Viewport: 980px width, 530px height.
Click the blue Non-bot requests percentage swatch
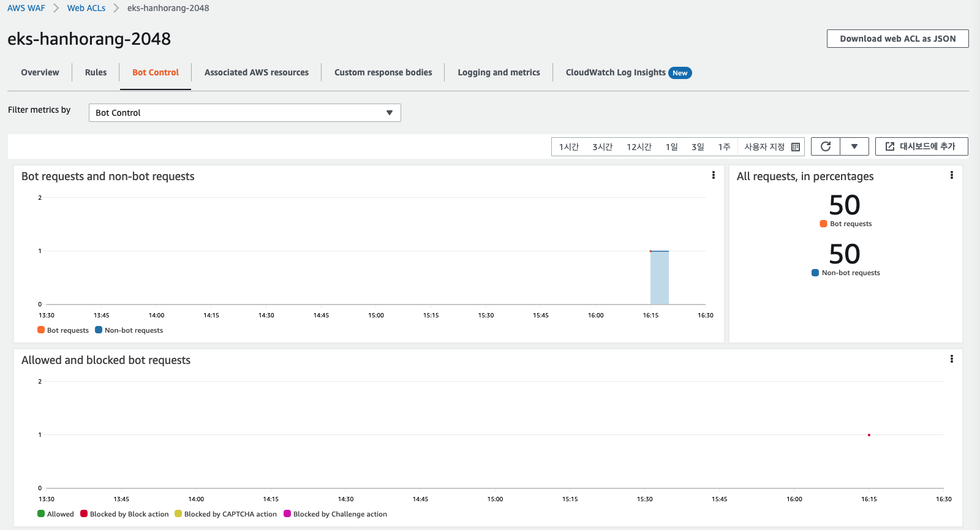[x=815, y=273]
